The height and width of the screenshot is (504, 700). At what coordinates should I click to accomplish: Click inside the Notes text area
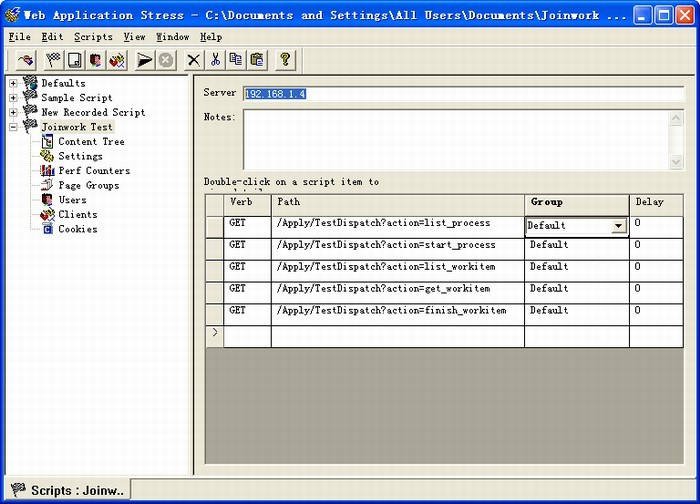coord(456,139)
